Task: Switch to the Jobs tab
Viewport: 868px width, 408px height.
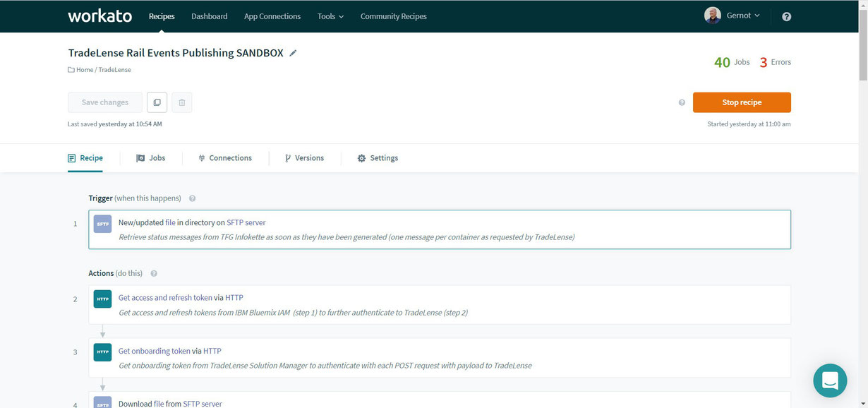Action: click(x=151, y=158)
